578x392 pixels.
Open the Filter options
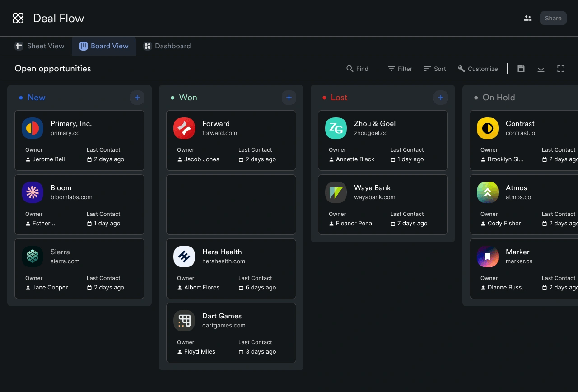pos(400,69)
